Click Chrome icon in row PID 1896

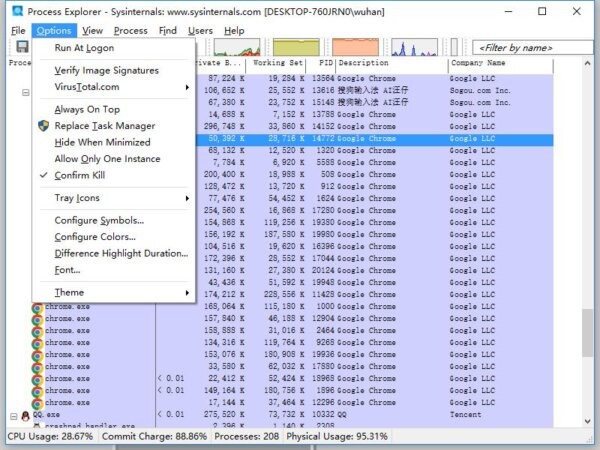coord(37,391)
